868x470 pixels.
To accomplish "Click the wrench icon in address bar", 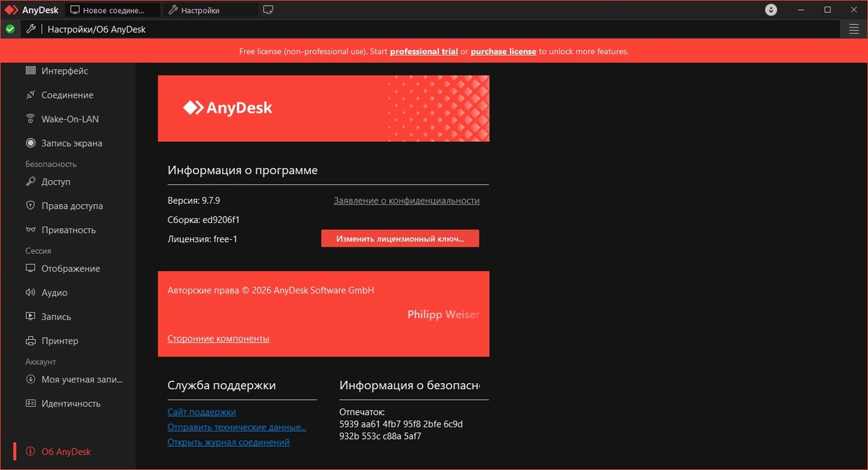I will click(x=30, y=29).
